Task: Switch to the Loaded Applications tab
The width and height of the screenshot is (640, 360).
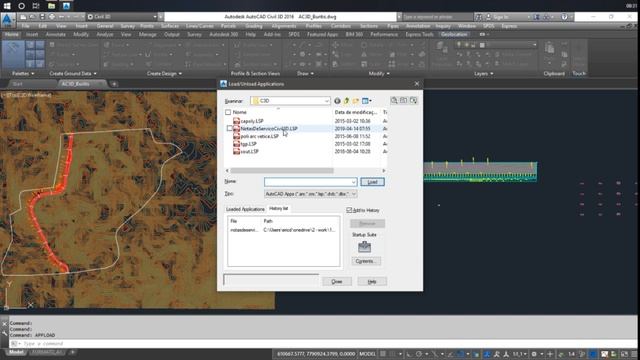Action: 245,209
